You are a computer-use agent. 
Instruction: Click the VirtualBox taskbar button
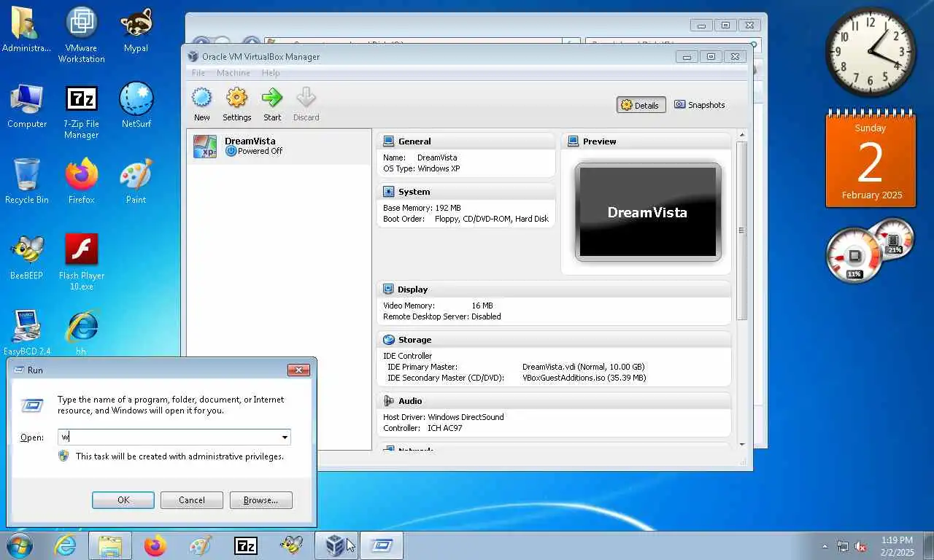[336, 545]
